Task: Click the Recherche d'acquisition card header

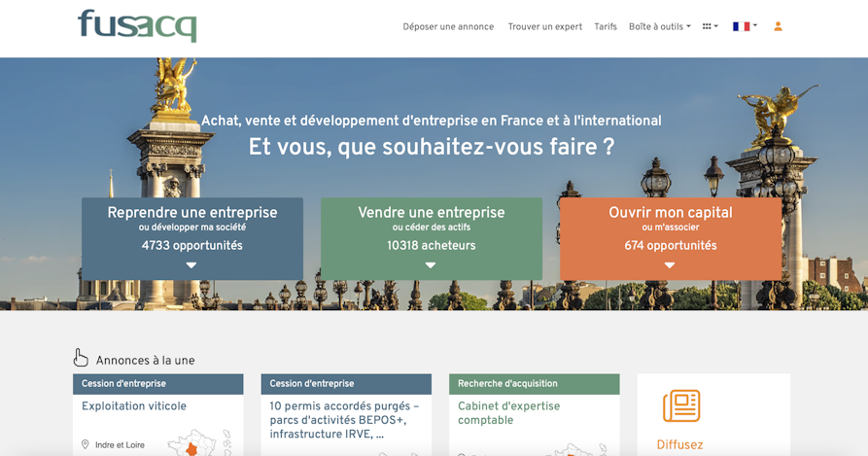Action: click(535, 383)
